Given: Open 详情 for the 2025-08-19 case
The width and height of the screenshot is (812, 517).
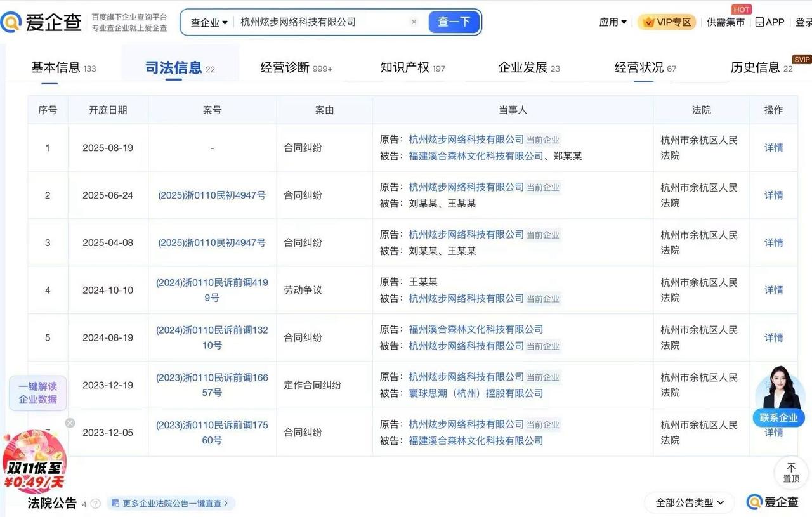Looking at the screenshot, I should click(x=773, y=147).
